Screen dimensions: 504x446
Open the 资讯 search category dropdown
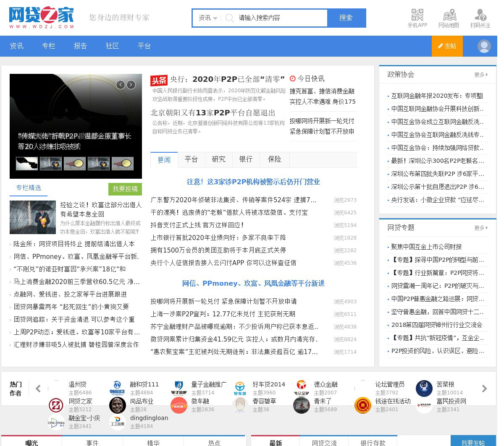point(208,18)
